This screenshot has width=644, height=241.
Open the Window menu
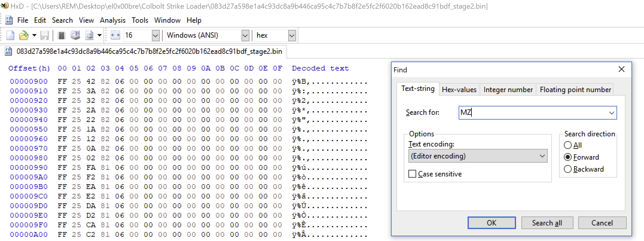(x=167, y=20)
